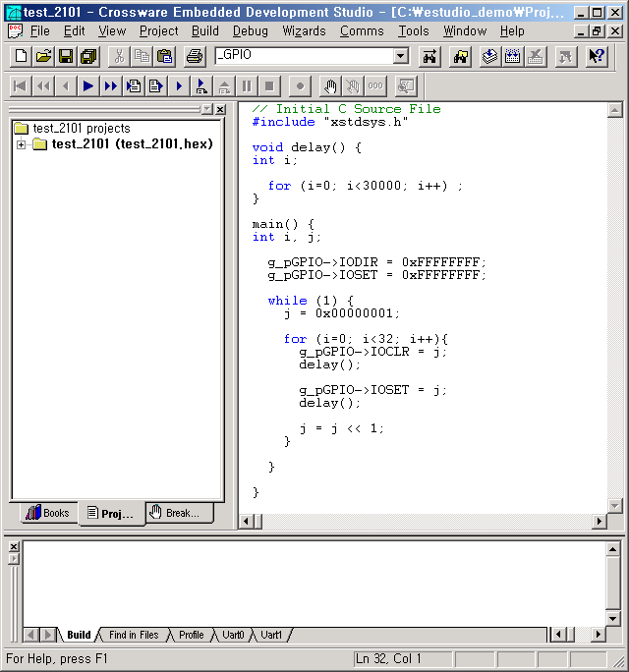Select the Find in Files output tab
629x672 pixels.
(x=134, y=635)
